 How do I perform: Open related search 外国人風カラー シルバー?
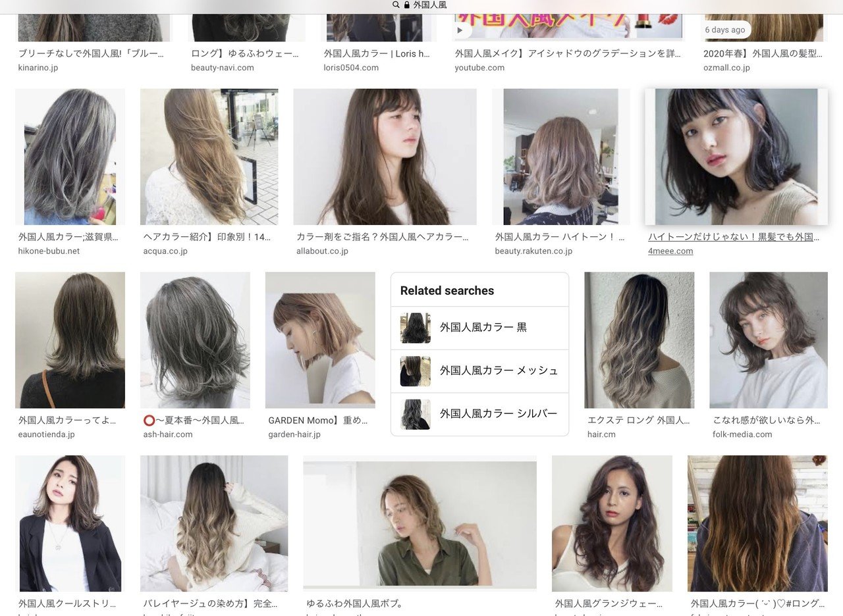click(479, 415)
